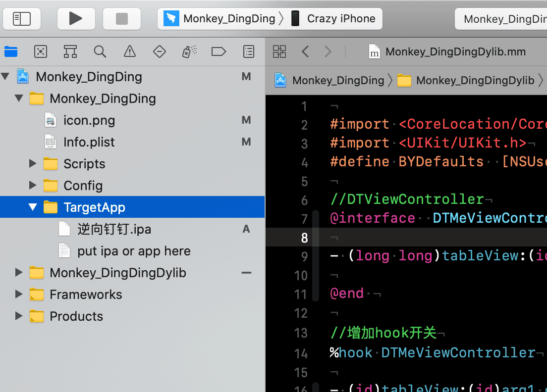Click line number 14 in the gutter
547x392 pixels.
click(301, 354)
